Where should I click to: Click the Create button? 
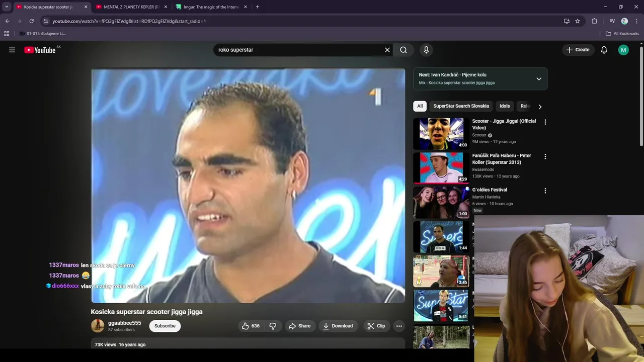point(578,50)
